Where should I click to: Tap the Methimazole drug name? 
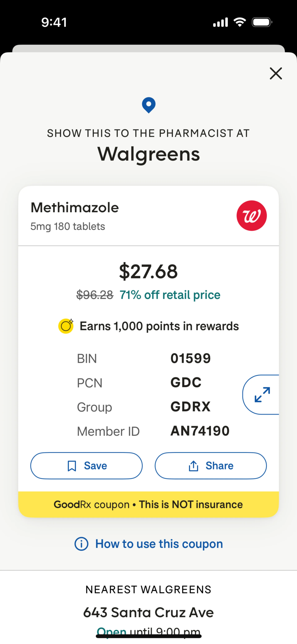coord(75,207)
